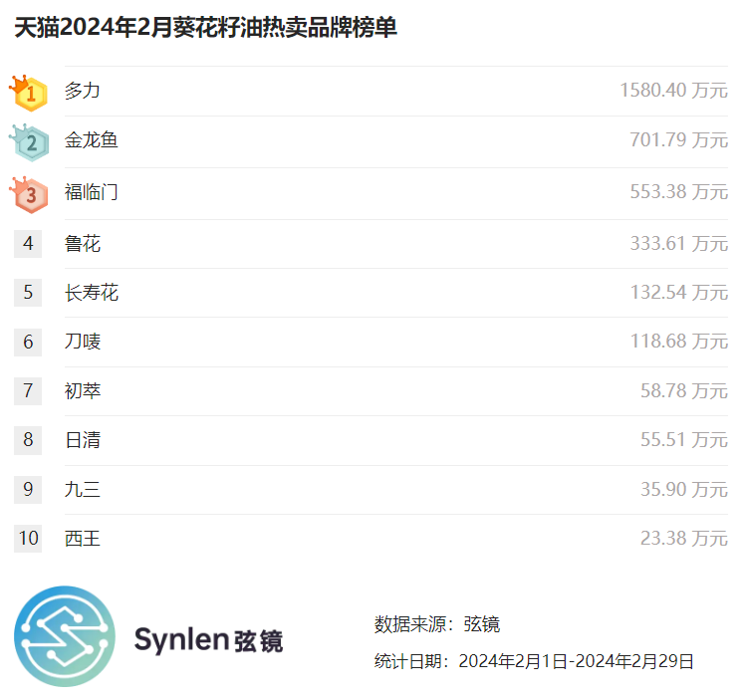This screenshot has width=744, height=700.
Task: Select brand name 鲁花
Action: coord(83,244)
